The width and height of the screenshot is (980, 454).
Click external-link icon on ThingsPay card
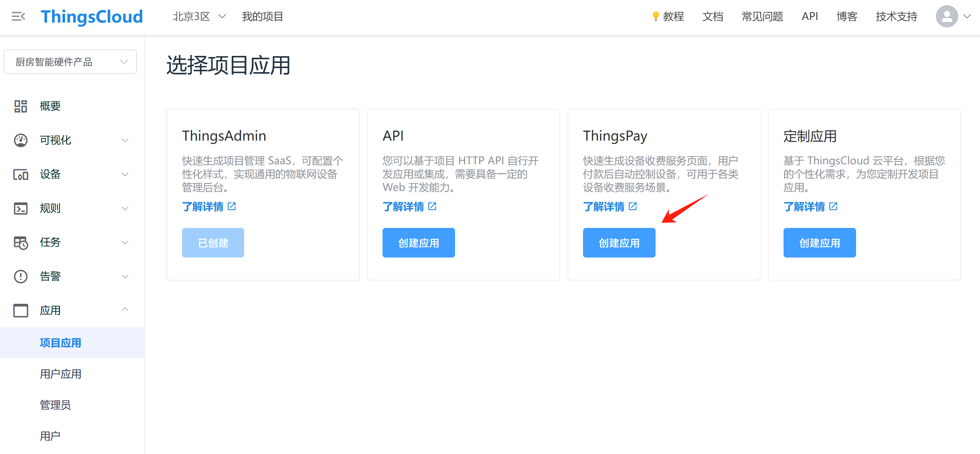click(x=633, y=206)
